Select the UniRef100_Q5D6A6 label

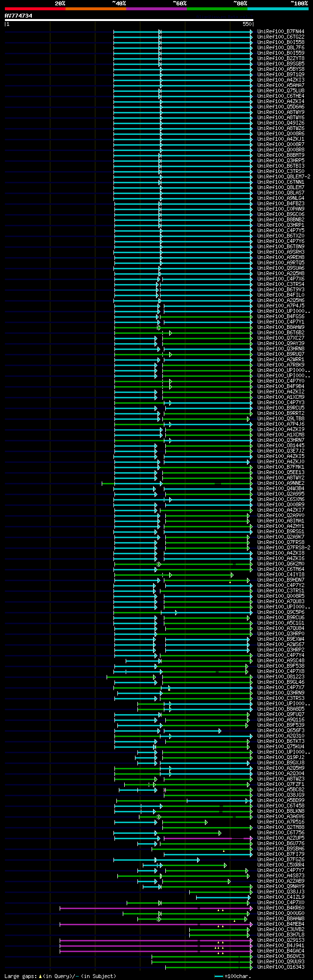click(x=281, y=107)
